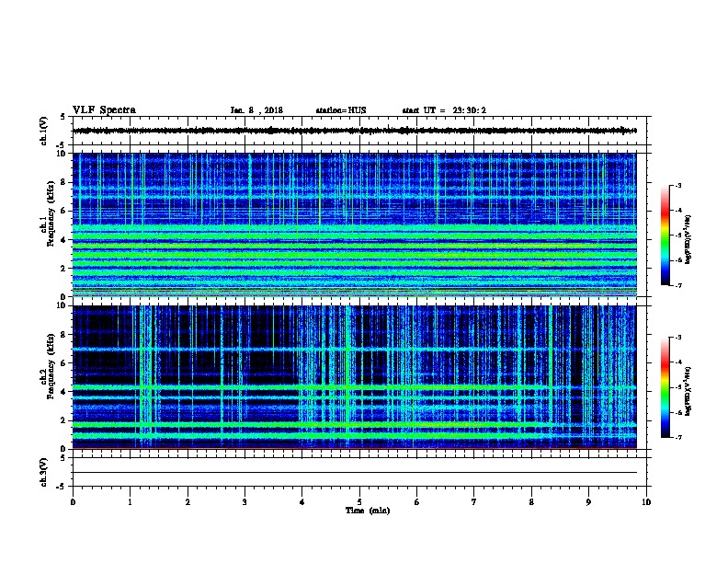Click the time axis tick label "8"
The height and width of the screenshot is (563, 728).
(x=531, y=502)
